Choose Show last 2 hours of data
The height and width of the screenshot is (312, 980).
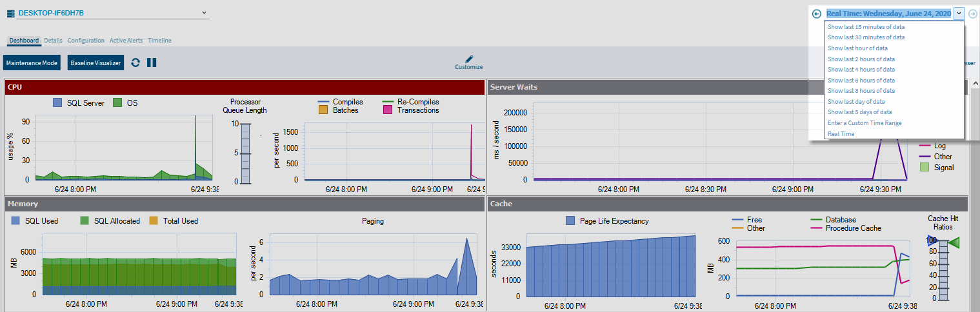[x=861, y=59]
